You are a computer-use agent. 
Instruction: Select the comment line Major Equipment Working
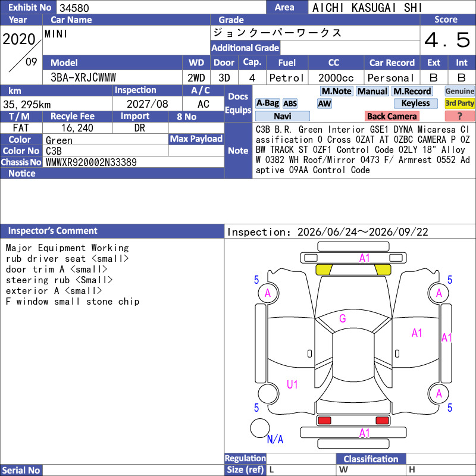(67, 248)
